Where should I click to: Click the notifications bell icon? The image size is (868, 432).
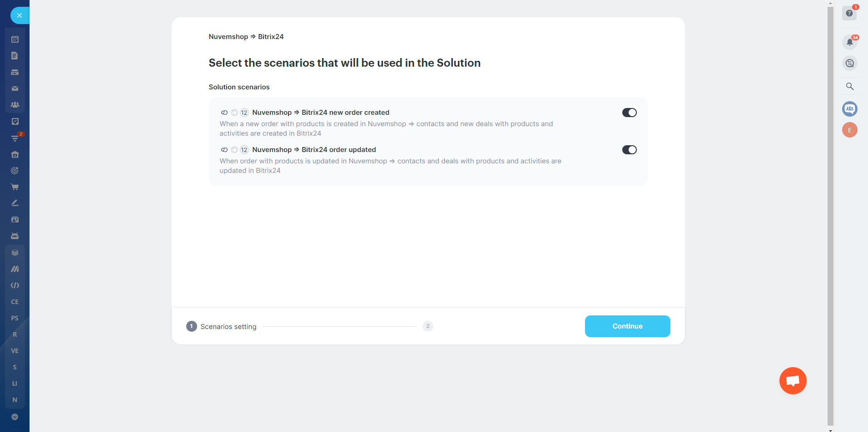pyautogui.click(x=849, y=42)
